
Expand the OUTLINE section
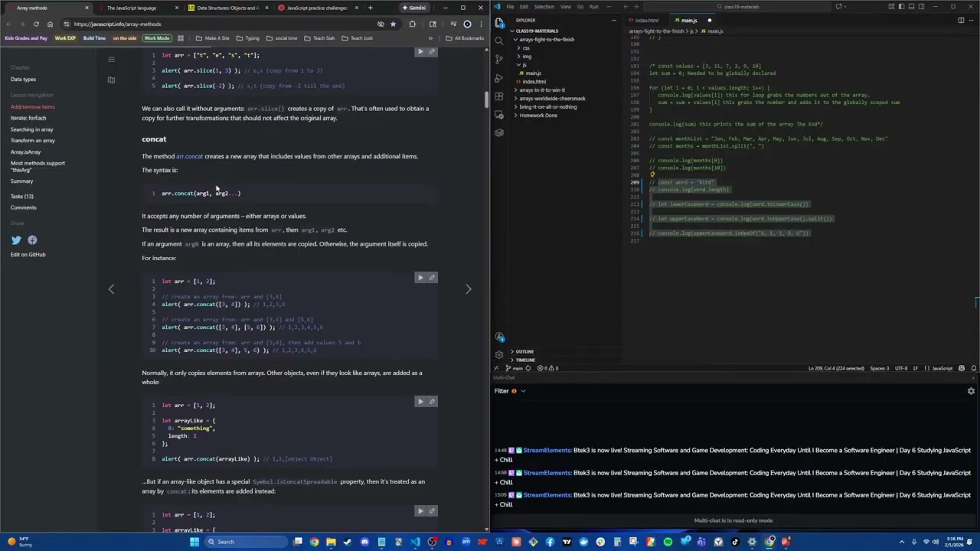pyautogui.click(x=524, y=351)
